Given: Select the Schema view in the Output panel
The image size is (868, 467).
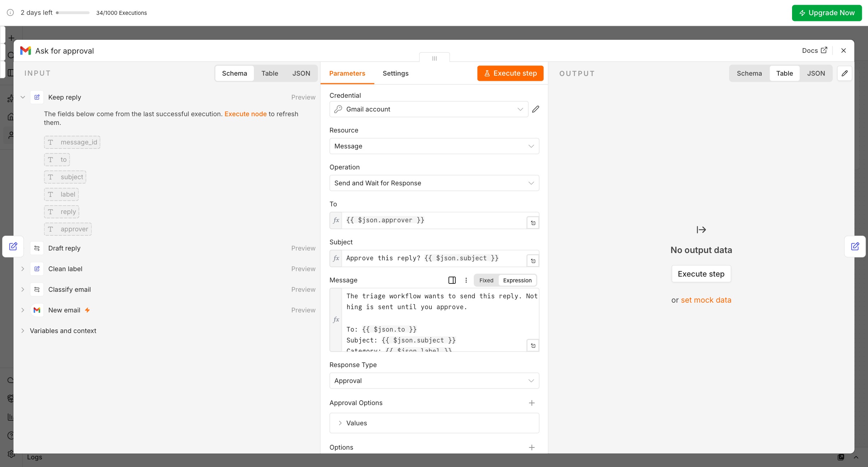Looking at the screenshot, I should click(x=749, y=73).
